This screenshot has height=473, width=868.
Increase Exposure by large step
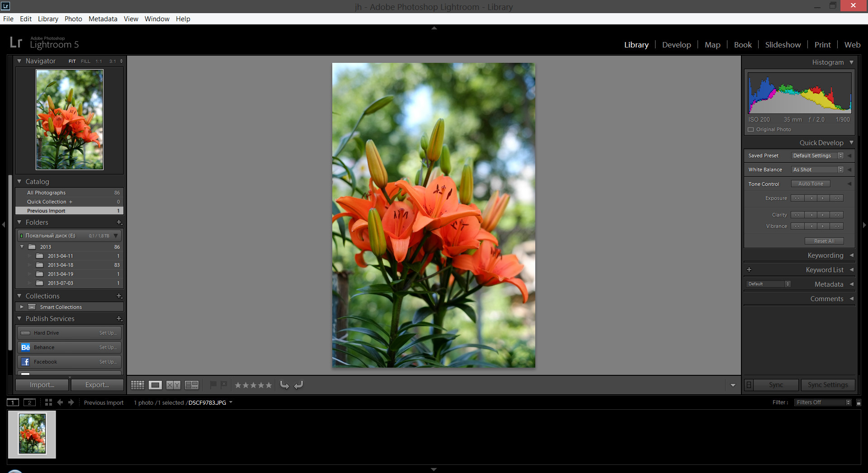click(x=837, y=198)
